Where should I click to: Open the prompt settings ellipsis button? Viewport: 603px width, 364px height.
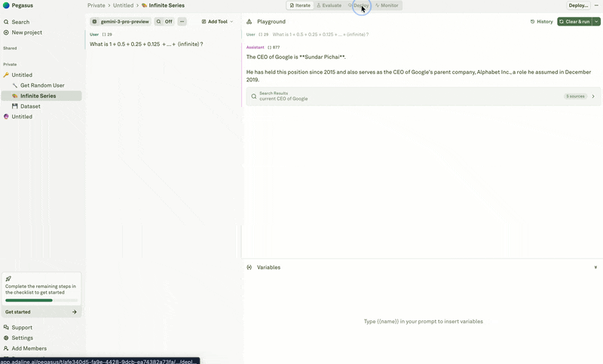tap(182, 22)
